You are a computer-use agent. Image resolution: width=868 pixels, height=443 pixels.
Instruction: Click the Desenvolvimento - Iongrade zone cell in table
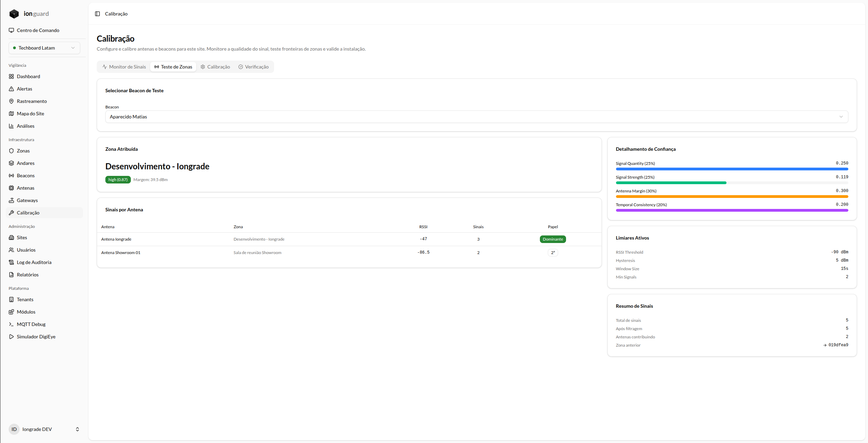[x=259, y=239]
